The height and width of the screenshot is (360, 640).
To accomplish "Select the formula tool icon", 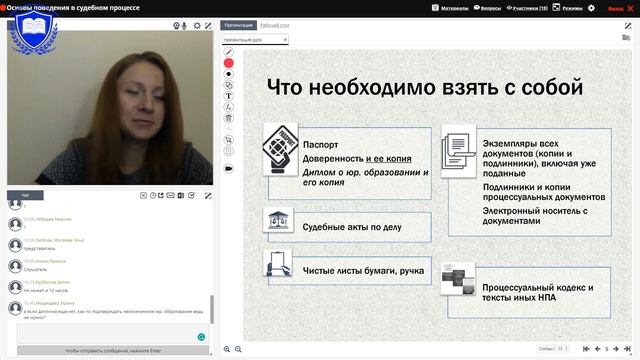I will (x=229, y=107).
